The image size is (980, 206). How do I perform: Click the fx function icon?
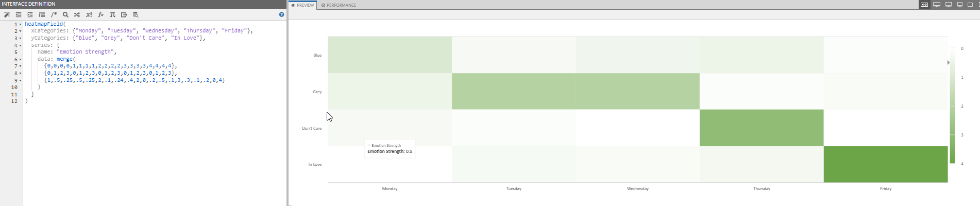point(100,15)
